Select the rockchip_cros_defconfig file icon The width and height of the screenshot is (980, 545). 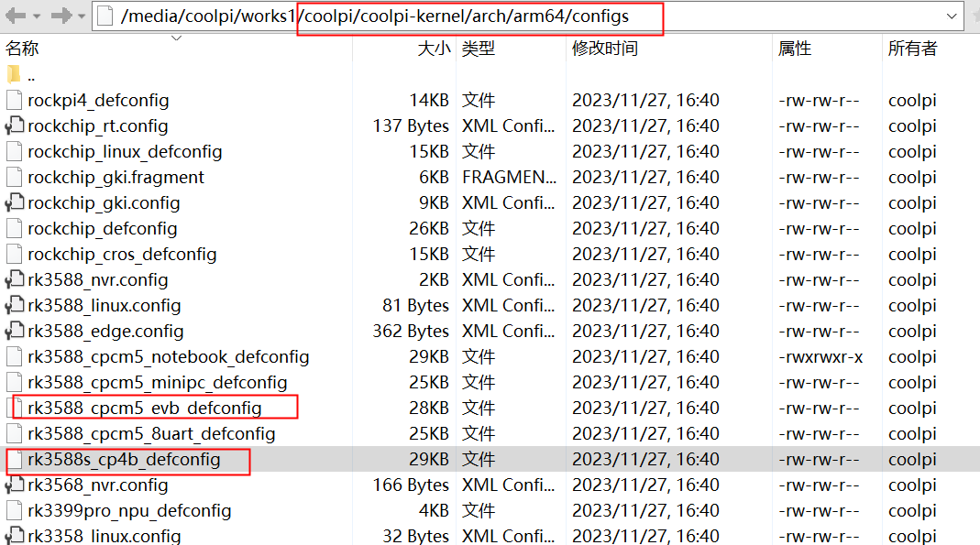pos(15,254)
